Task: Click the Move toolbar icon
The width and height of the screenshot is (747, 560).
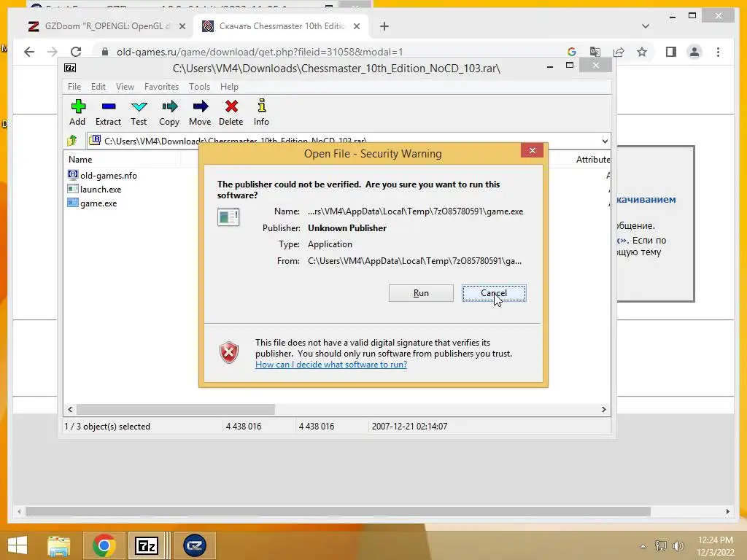Action: point(200,112)
